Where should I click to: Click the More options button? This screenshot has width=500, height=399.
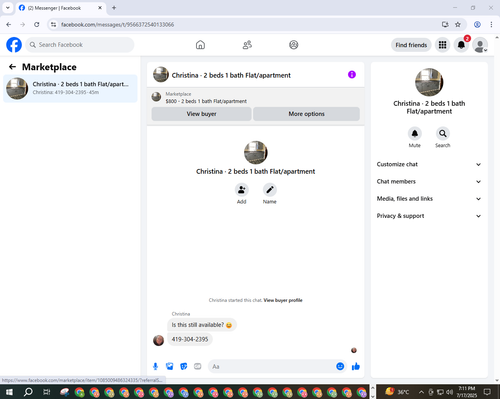306,114
